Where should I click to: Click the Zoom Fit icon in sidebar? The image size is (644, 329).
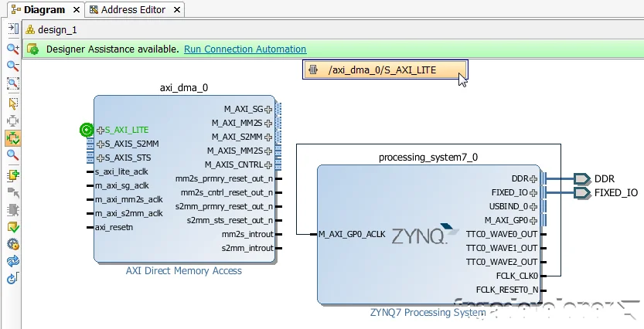[x=13, y=83]
